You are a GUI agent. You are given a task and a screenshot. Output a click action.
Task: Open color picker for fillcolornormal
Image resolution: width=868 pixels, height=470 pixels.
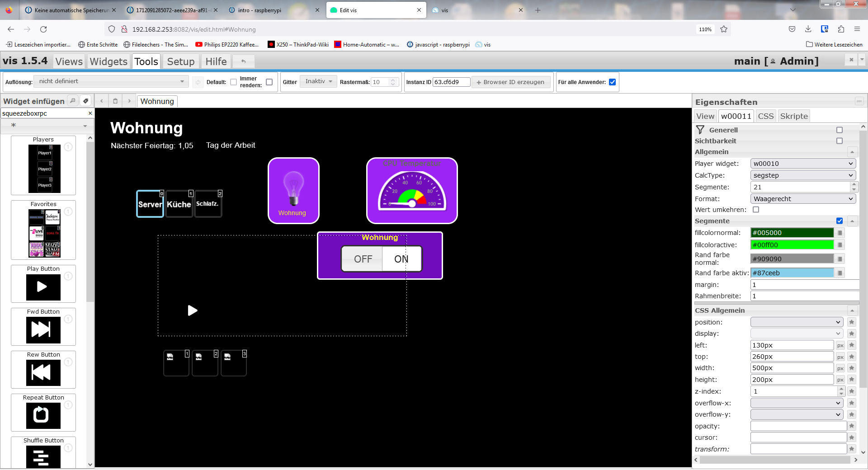[840, 233]
